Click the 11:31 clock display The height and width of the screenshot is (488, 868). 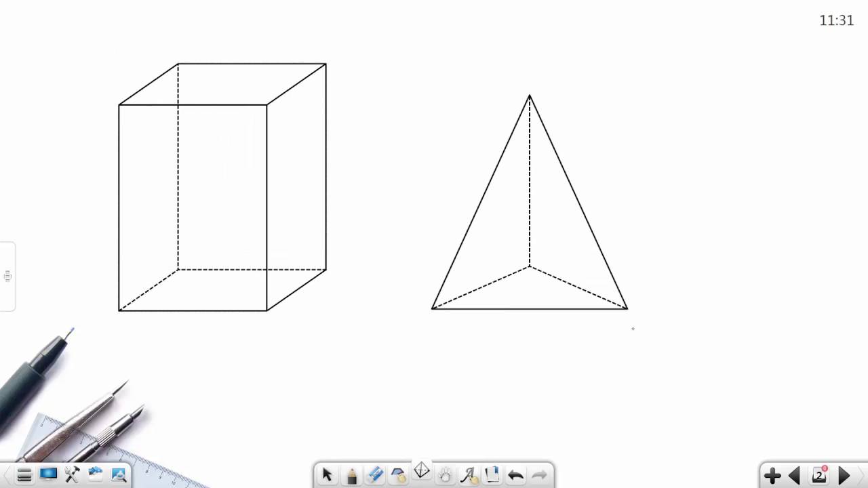tap(836, 20)
